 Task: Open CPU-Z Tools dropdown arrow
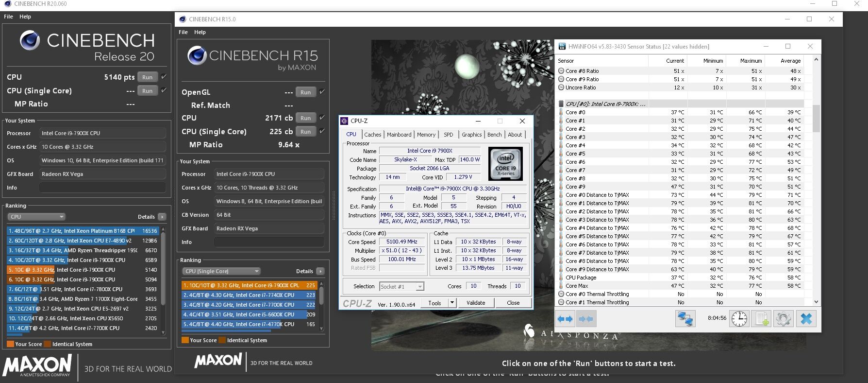(452, 303)
